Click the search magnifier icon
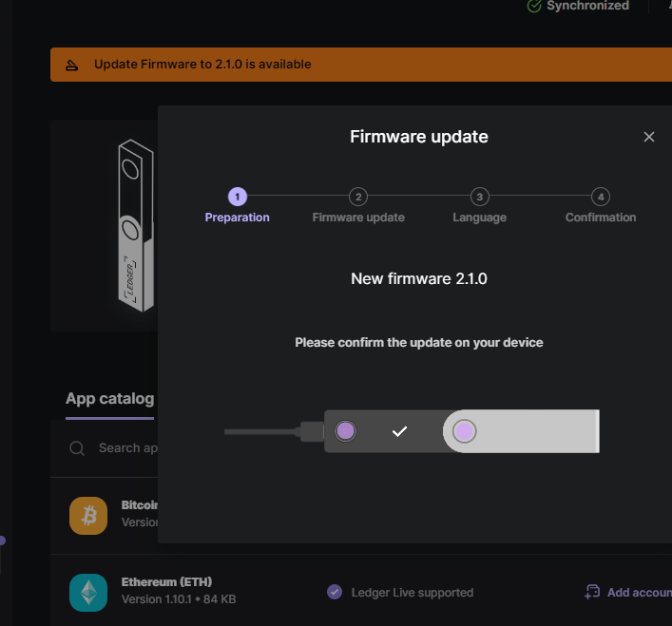Screen dimensions: 672x626 click(x=77, y=448)
